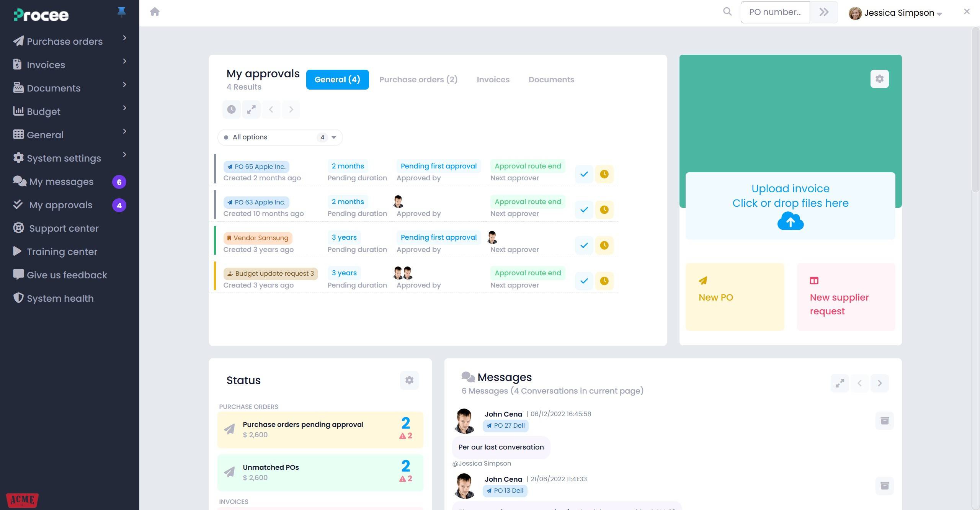
Task: Switch to Purchase orders (2) tab
Action: click(x=418, y=80)
